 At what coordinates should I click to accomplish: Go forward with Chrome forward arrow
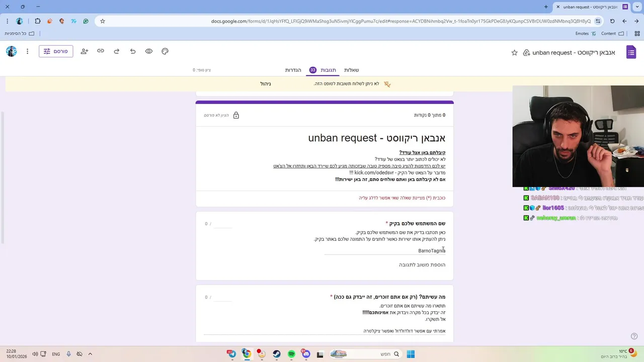point(624,21)
